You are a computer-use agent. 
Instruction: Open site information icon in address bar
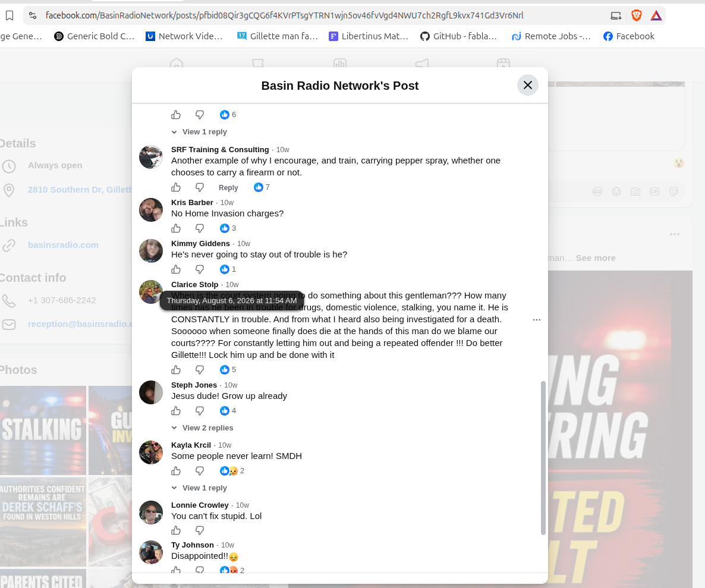pyautogui.click(x=32, y=15)
